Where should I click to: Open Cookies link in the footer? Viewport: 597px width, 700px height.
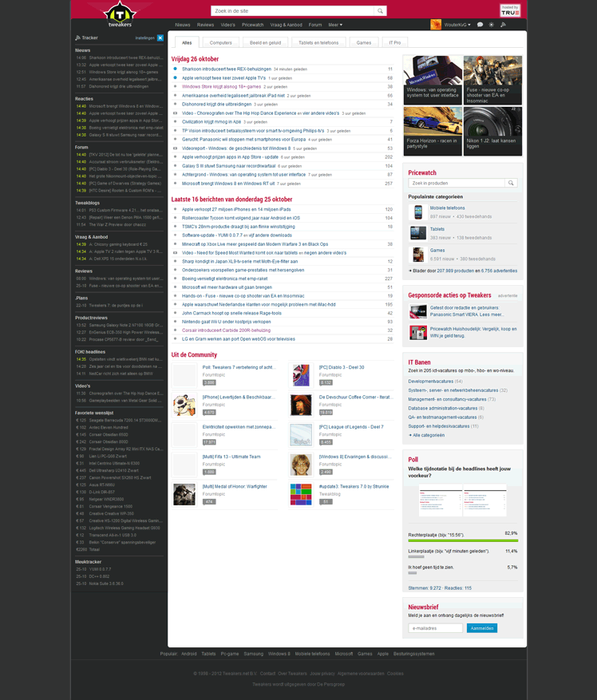click(x=395, y=674)
